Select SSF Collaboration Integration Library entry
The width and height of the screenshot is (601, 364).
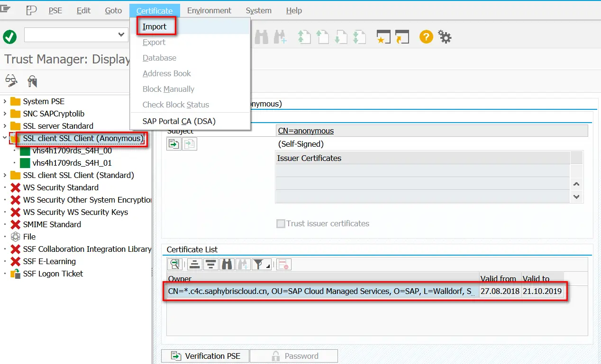pos(87,249)
